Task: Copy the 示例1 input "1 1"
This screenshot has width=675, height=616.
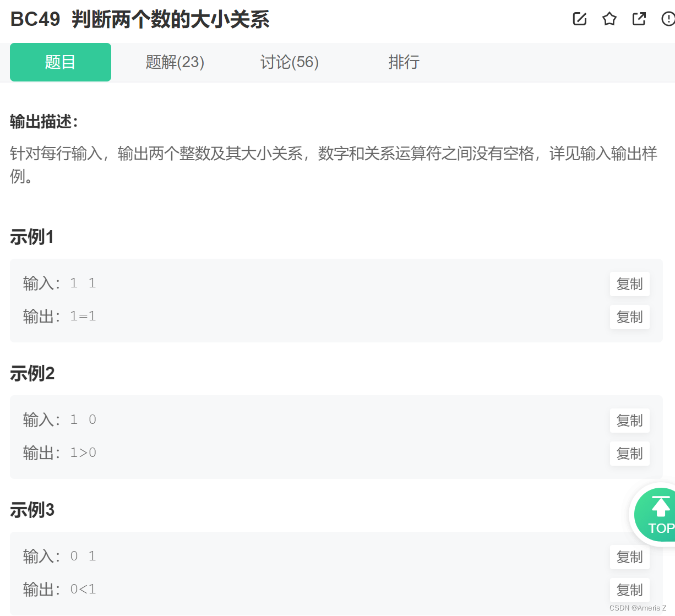Action: coord(629,284)
